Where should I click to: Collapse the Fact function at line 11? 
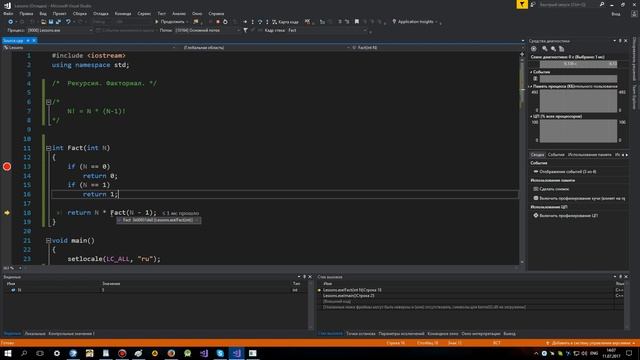tap(49, 148)
